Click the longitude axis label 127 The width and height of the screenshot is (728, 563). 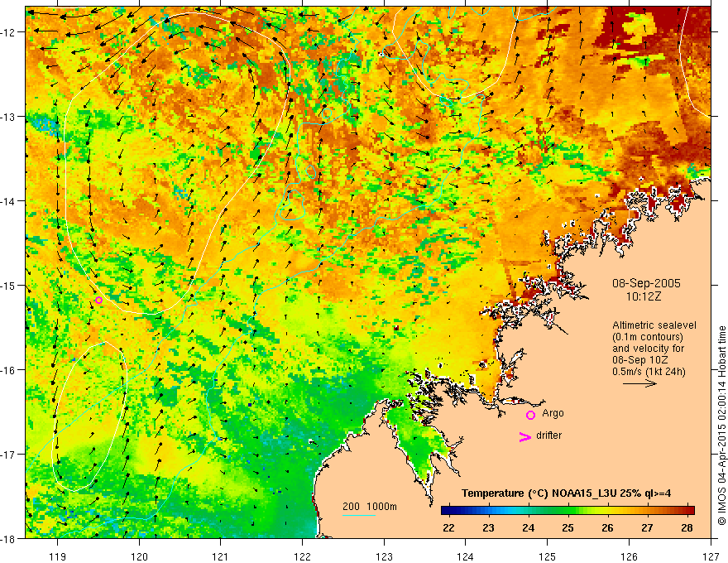711,556
